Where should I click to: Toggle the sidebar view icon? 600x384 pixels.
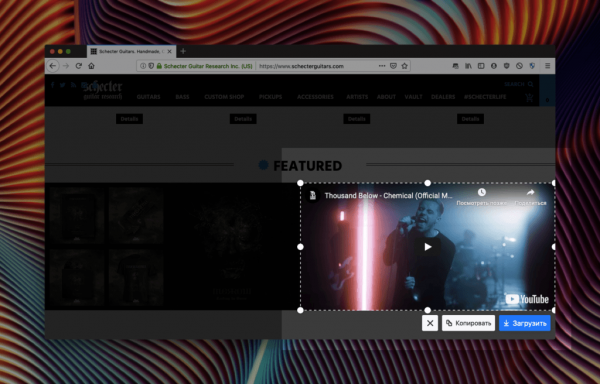[x=481, y=66]
